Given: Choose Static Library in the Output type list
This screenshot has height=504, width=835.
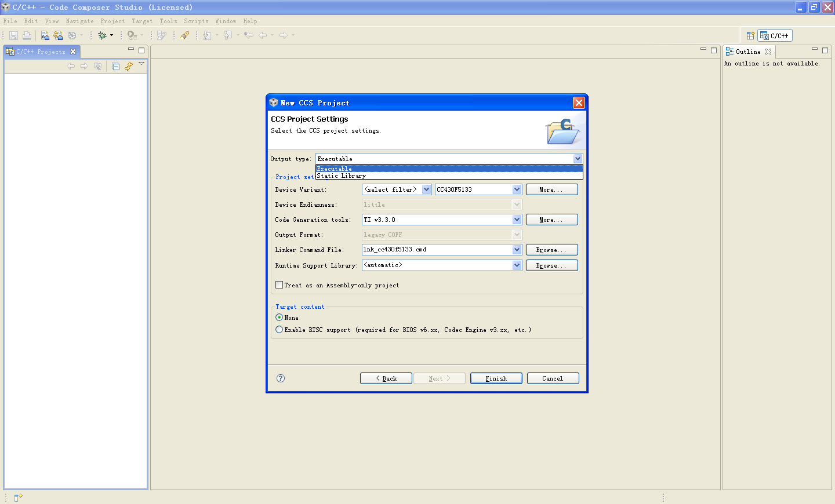Looking at the screenshot, I should pos(449,176).
